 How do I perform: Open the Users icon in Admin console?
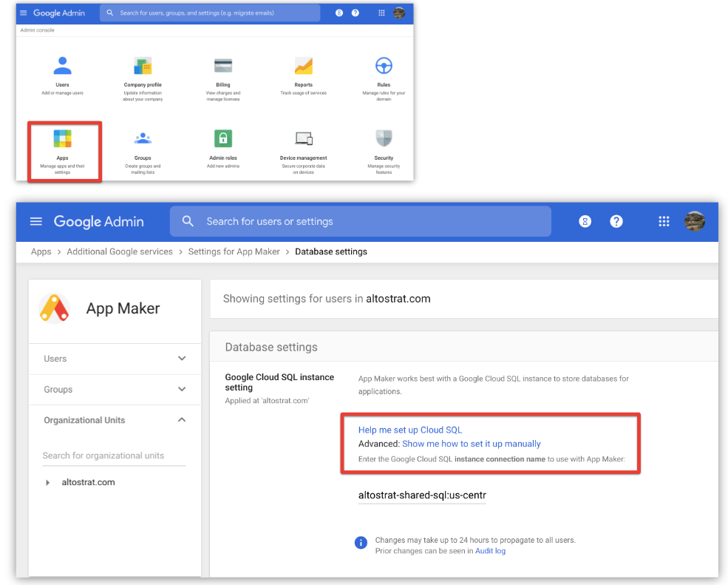pos(62,66)
